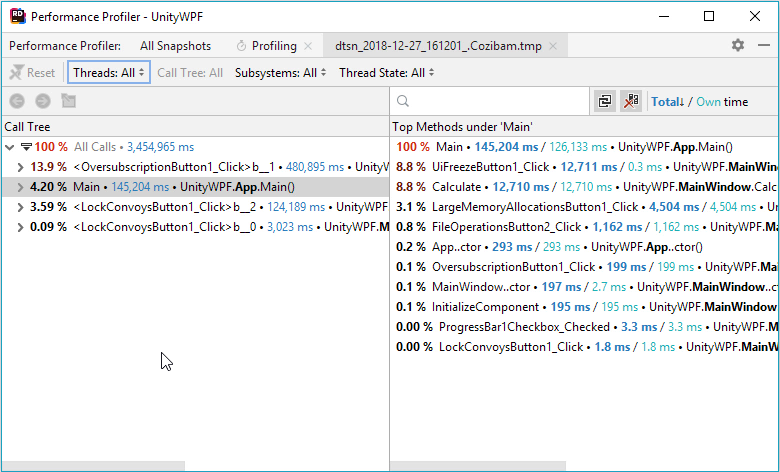The image size is (780, 472).
Task: Click the Reset filters icon
Action: 17,73
